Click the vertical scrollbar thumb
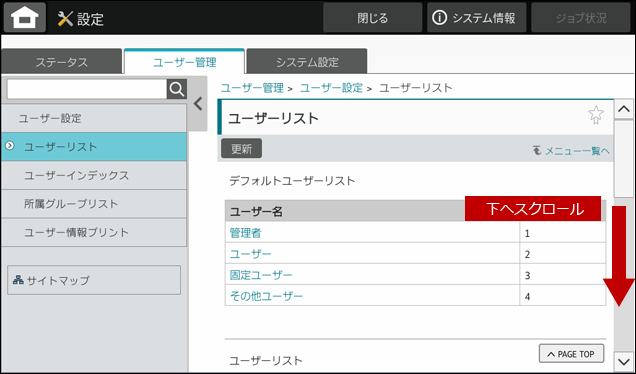The image size is (636, 374). (x=623, y=159)
